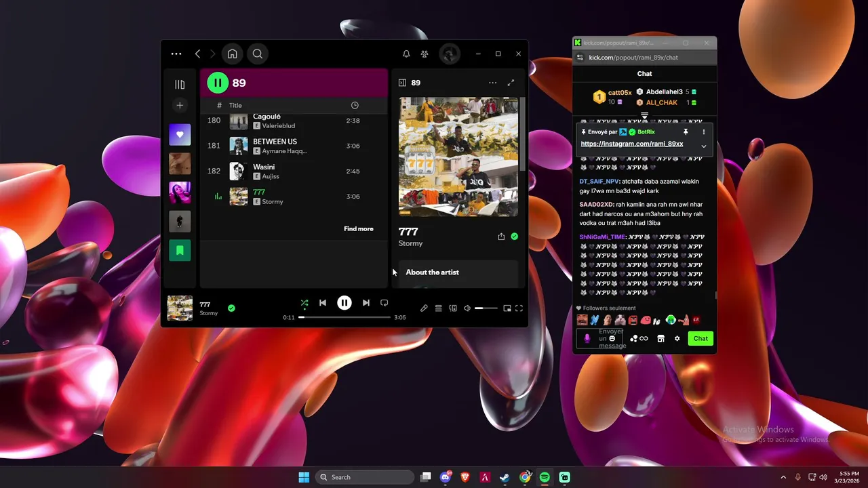The height and width of the screenshot is (488, 868).
Task: Enter Spotify full screen mode
Action: point(519,308)
